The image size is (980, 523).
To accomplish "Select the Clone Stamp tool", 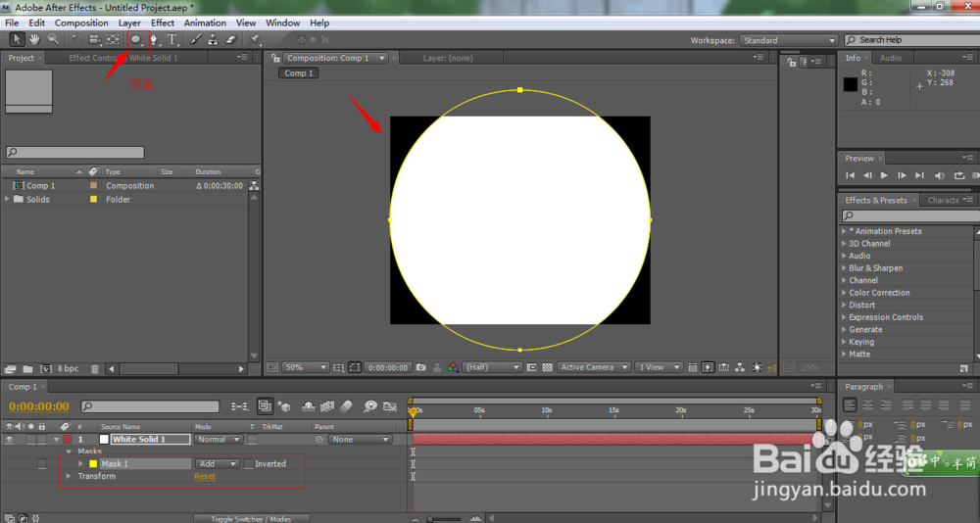I will [x=213, y=39].
